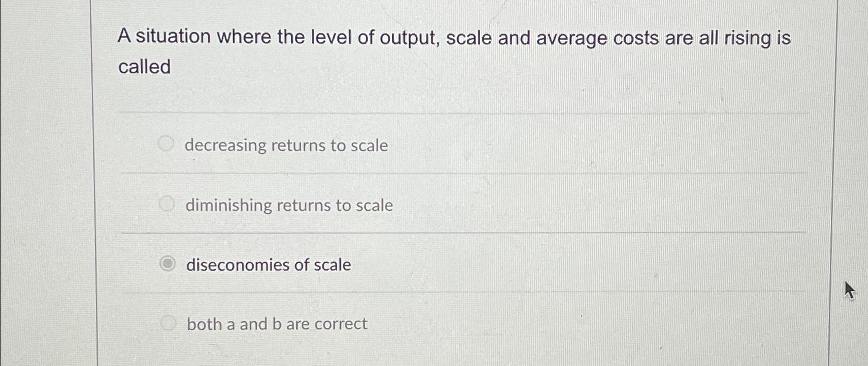Click the selected answer 'diseconomies of scale'
The image size is (868, 366).
(268, 265)
